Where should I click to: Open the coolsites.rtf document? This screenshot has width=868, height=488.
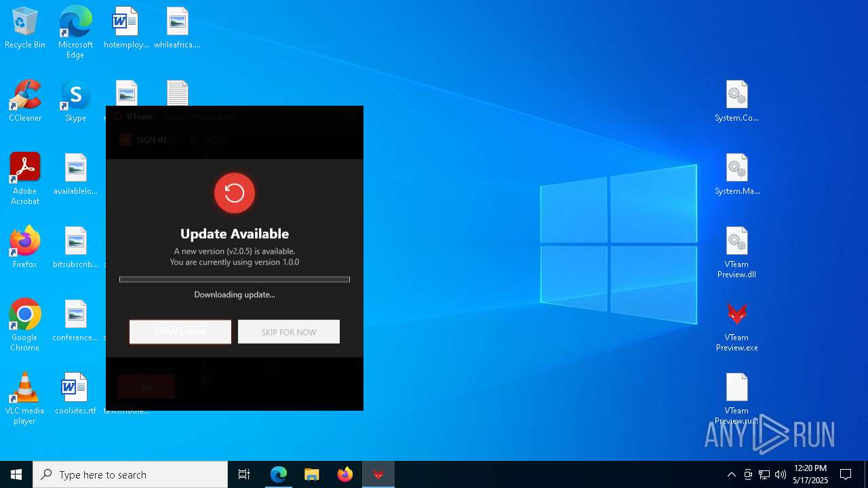click(75, 394)
